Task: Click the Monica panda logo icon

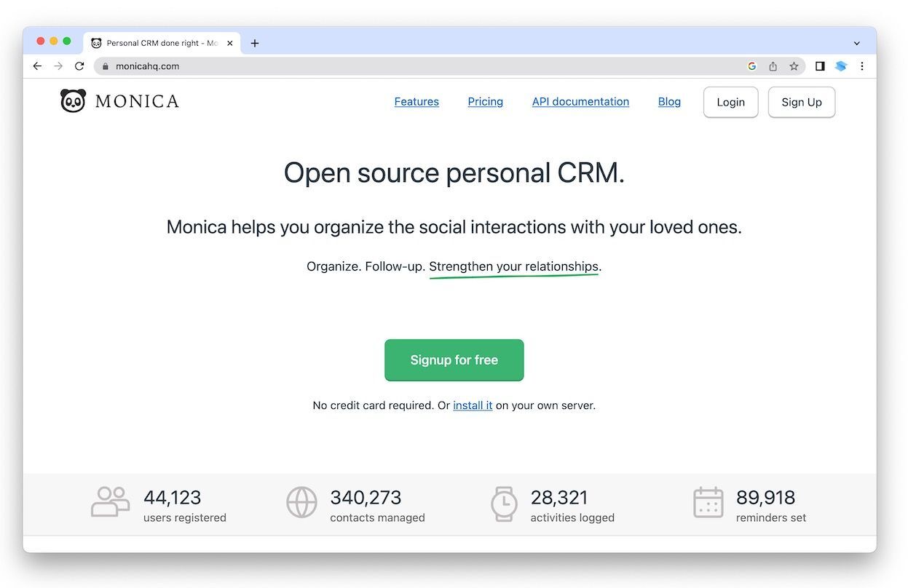Action: click(x=73, y=101)
